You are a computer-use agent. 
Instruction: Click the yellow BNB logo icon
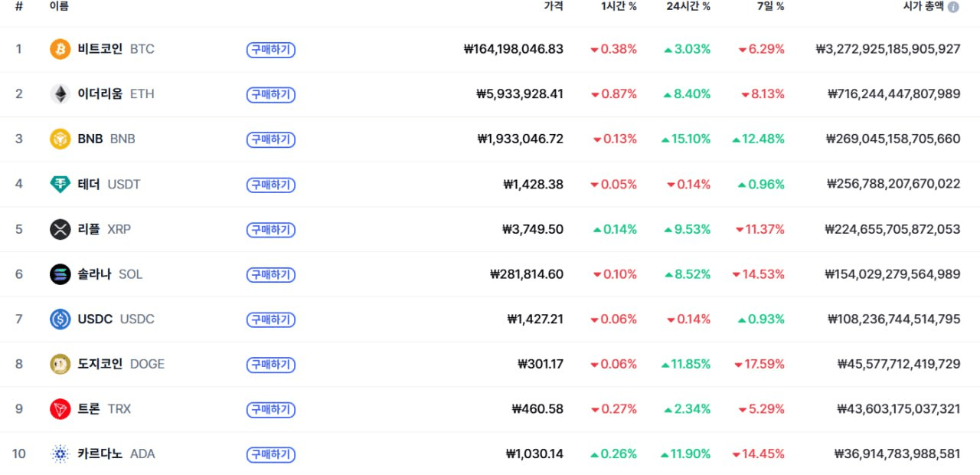pos(60,139)
